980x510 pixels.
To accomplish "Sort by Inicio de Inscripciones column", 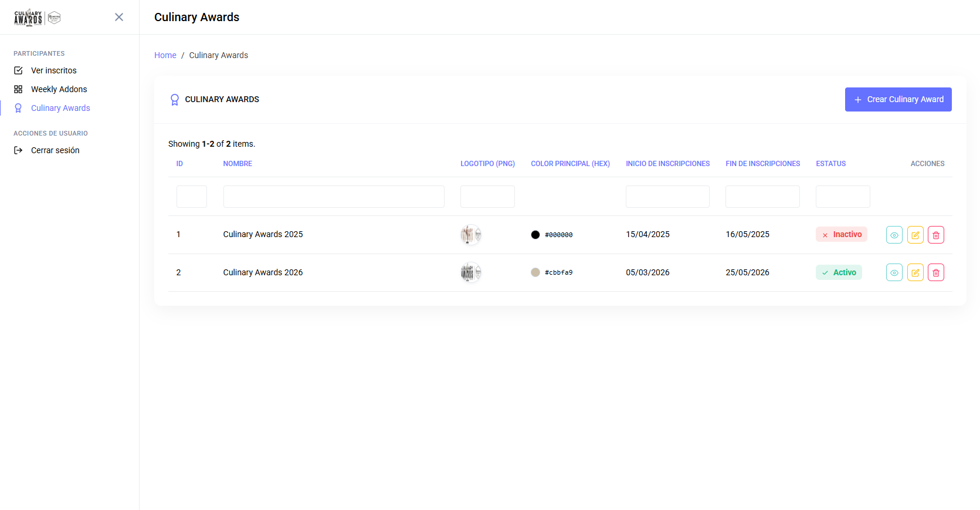I will click(667, 164).
